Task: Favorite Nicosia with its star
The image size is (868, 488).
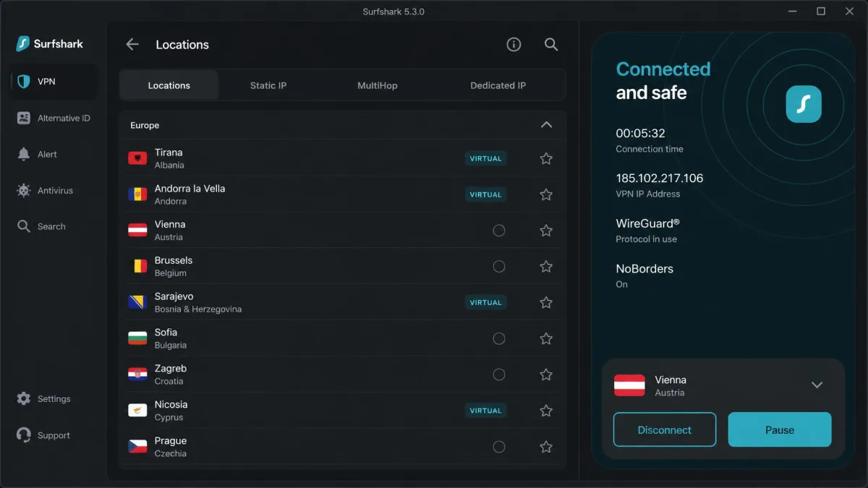Action: 546,411
